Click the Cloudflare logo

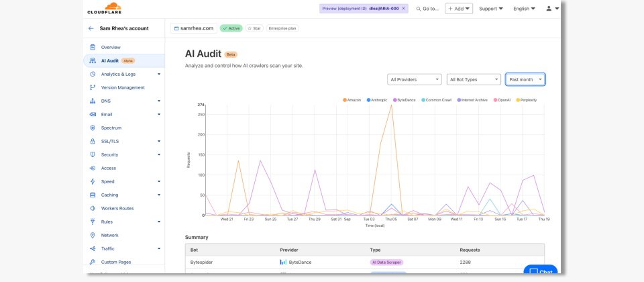[x=103, y=9]
